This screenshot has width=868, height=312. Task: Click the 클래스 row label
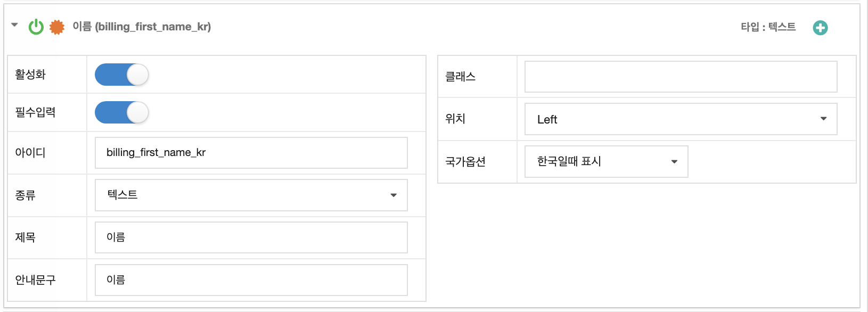click(x=461, y=77)
